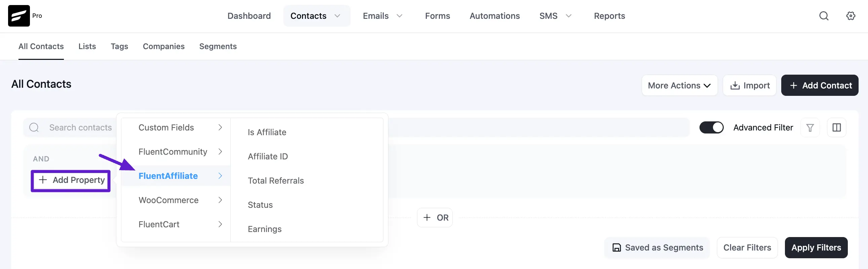Image resolution: width=868 pixels, height=269 pixels.
Task: Expand the Emails menu chevron
Action: coord(399,16)
